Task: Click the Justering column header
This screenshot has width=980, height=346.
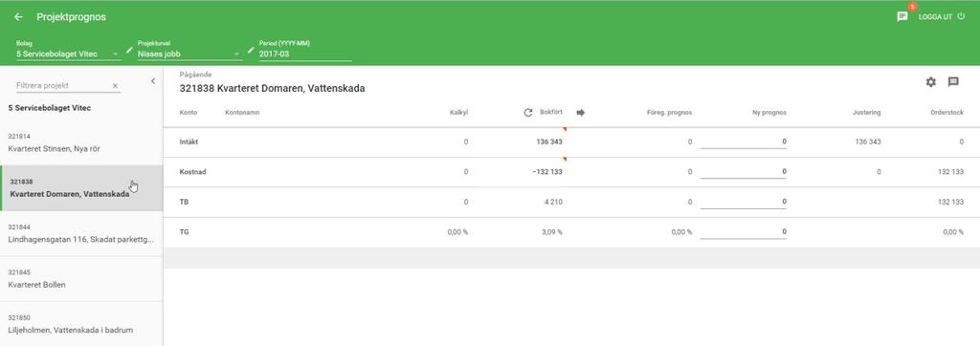Action: (x=867, y=113)
